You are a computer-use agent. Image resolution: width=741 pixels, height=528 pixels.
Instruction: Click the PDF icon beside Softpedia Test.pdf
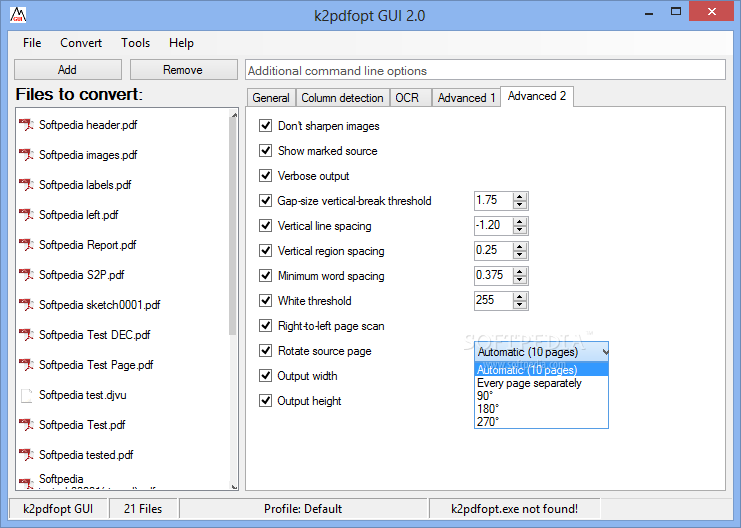26,425
